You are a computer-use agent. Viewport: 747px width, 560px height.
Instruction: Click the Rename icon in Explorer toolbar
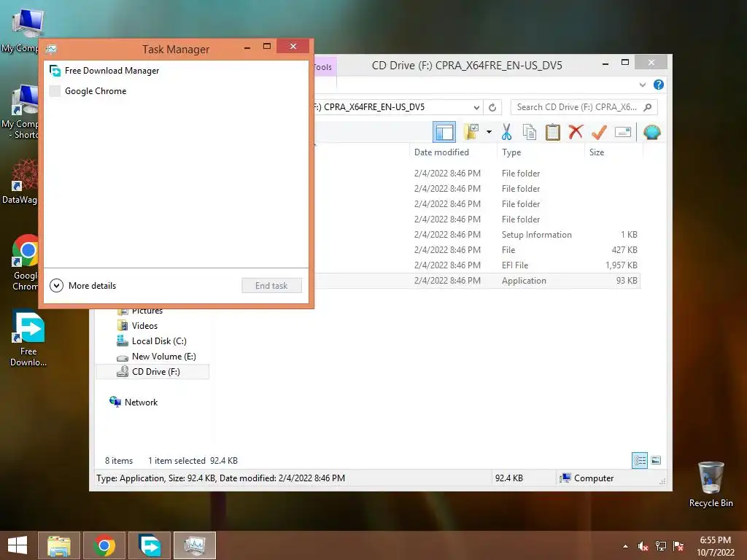(x=623, y=132)
